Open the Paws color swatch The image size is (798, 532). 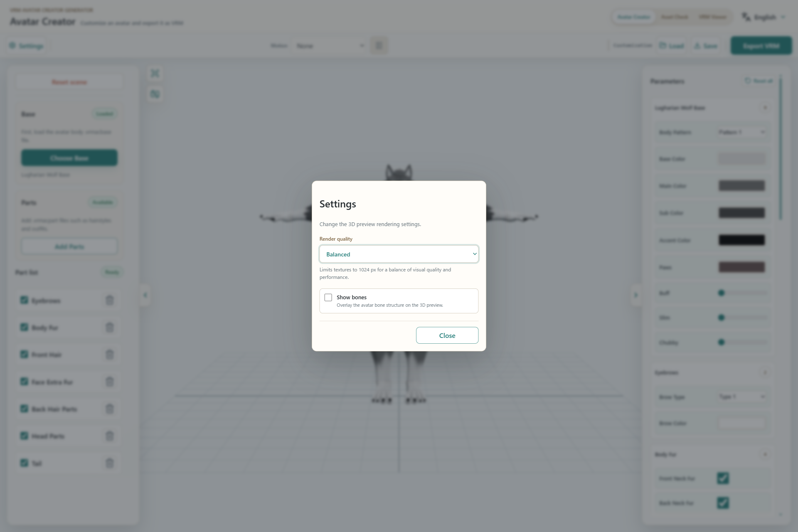coord(742,267)
